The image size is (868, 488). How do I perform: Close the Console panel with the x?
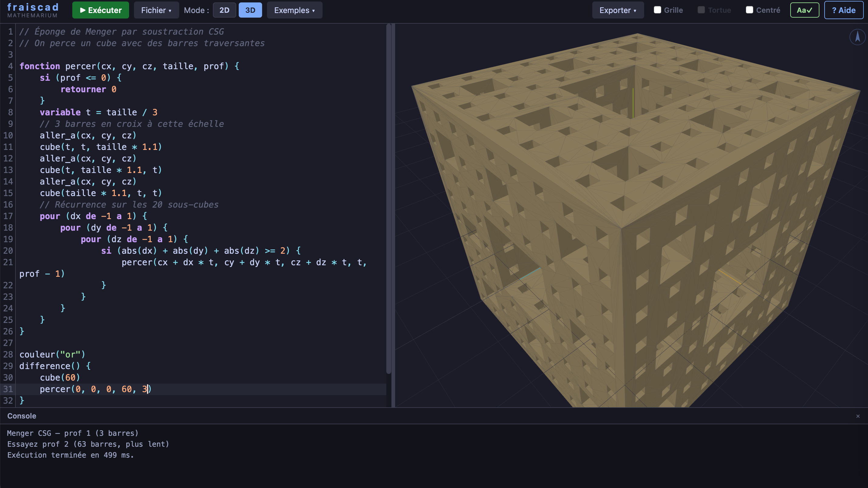click(x=858, y=416)
